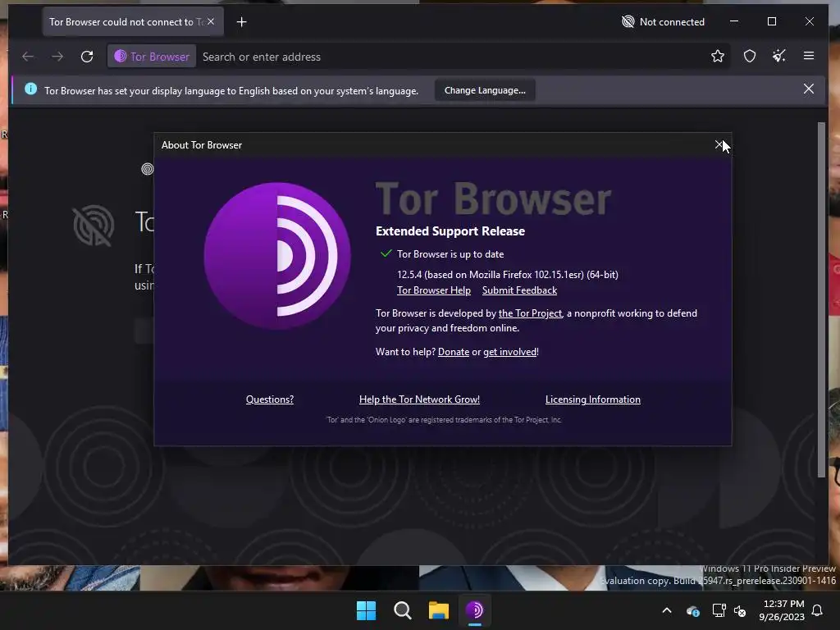Click the Donate link
The height and width of the screenshot is (630, 840).
click(x=453, y=352)
